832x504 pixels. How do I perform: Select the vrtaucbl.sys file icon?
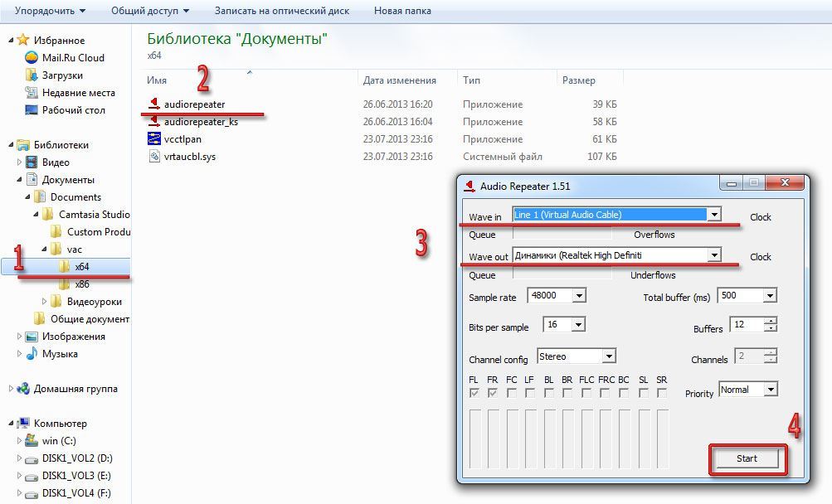coord(154,156)
